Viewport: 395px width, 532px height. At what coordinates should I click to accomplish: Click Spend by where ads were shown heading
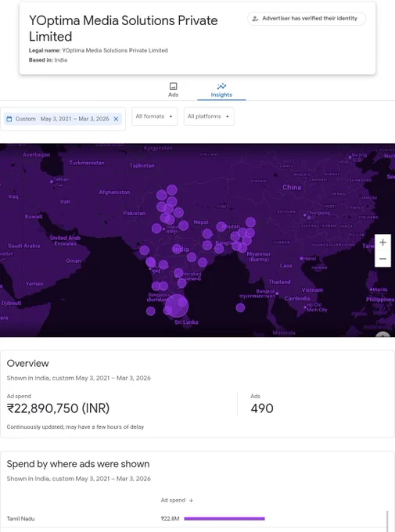coord(78,464)
